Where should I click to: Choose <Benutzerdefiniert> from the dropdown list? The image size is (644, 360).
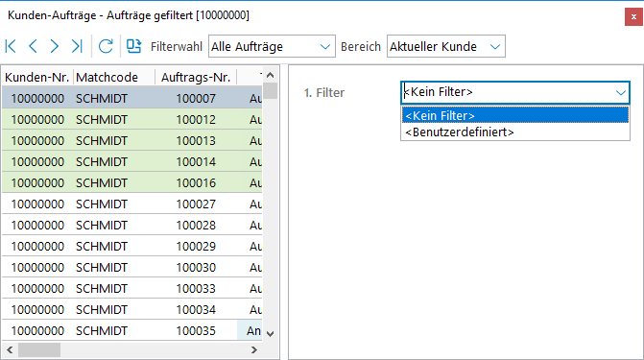(515, 132)
